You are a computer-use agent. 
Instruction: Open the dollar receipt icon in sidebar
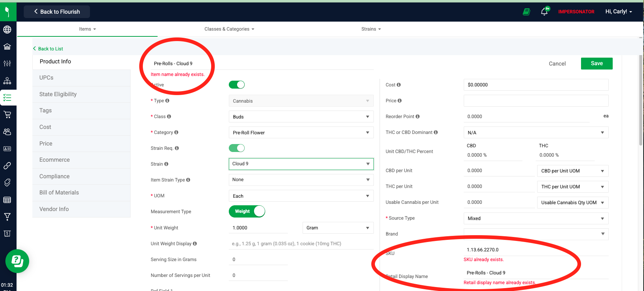point(7,234)
